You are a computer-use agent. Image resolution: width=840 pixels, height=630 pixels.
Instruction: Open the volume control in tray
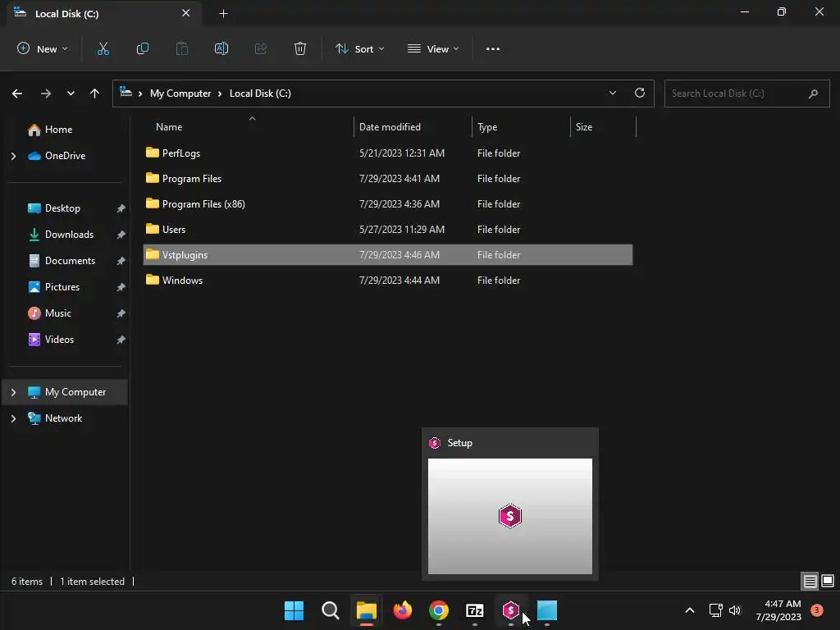click(x=735, y=610)
